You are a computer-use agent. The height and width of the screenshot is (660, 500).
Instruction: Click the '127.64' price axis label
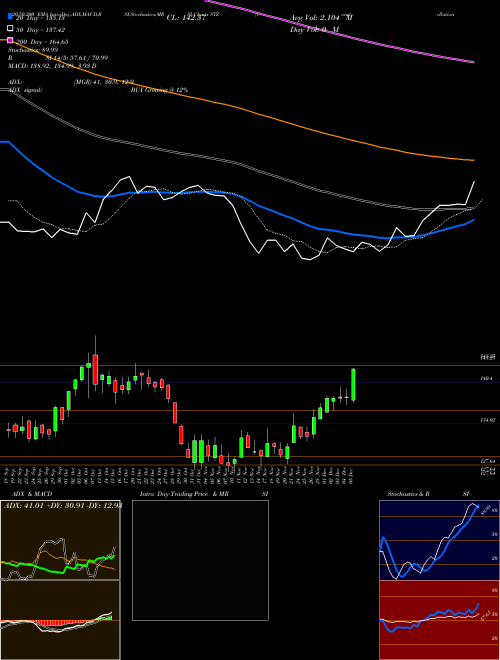[489, 461]
